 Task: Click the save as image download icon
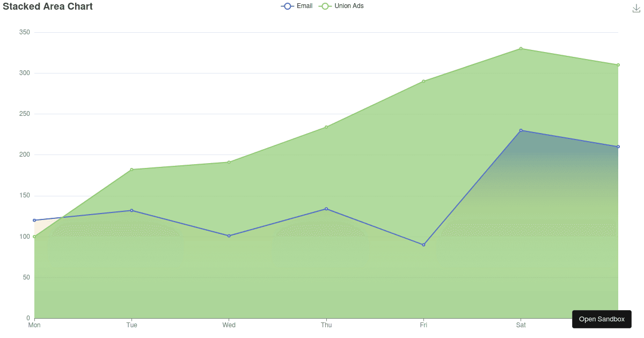637,8
